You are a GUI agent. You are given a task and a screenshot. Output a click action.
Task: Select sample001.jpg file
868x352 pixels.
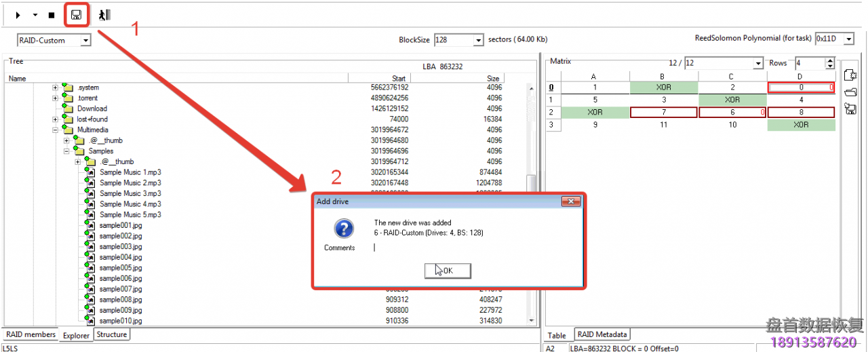[x=120, y=225]
